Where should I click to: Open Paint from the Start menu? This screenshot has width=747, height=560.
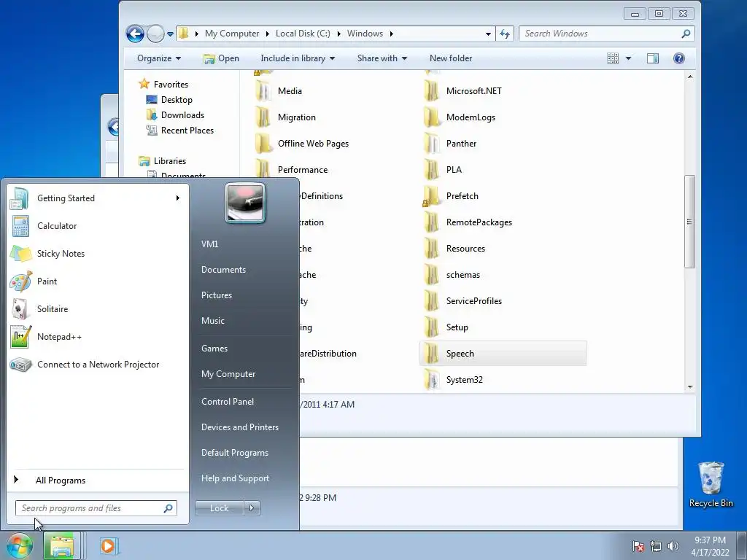98,281
